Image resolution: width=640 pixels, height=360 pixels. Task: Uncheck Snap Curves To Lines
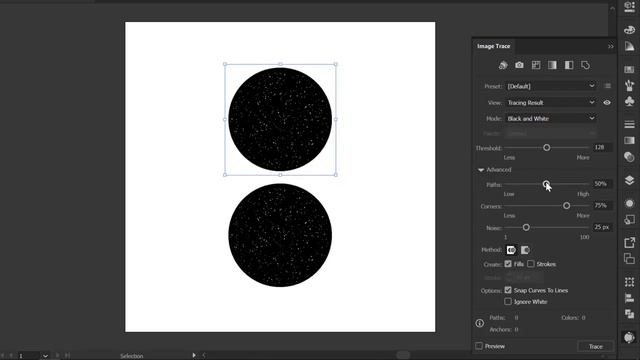(508, 290)
